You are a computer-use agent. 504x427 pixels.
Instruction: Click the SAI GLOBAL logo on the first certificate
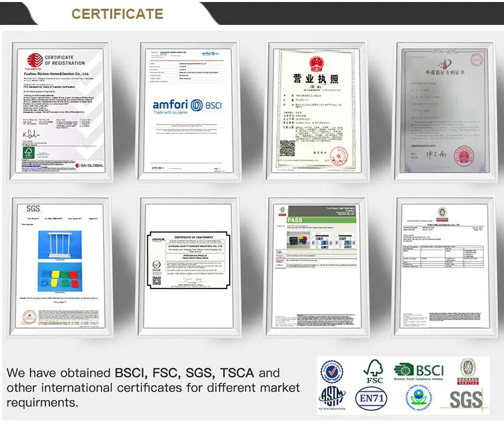coord(89,165)
